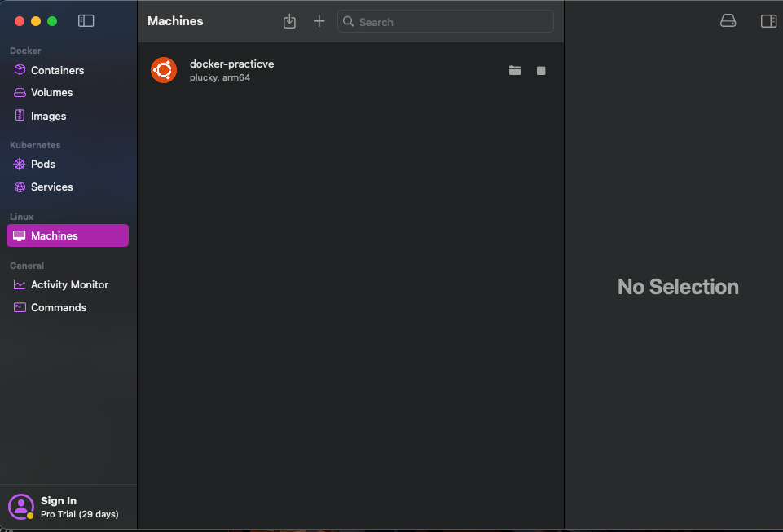Focus the Search field
The width and height of the screenshot is (783, 532).
click(x=446, y=21)
